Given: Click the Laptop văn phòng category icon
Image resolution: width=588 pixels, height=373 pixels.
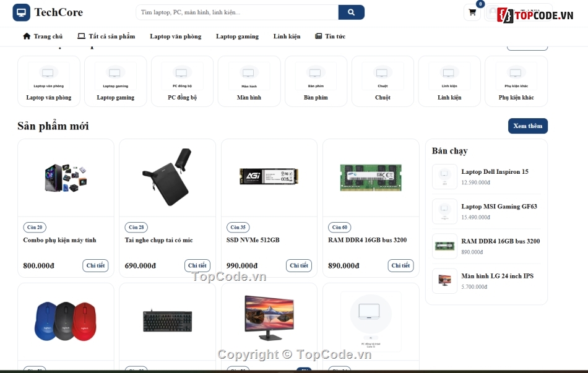Looking at the screenshot, I should tap(48, 76).
